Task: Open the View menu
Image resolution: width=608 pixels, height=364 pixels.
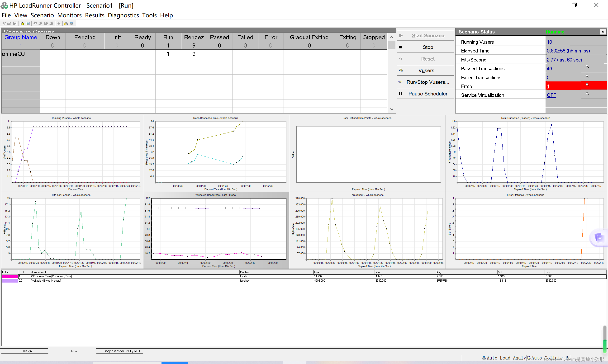Action: 21,15
